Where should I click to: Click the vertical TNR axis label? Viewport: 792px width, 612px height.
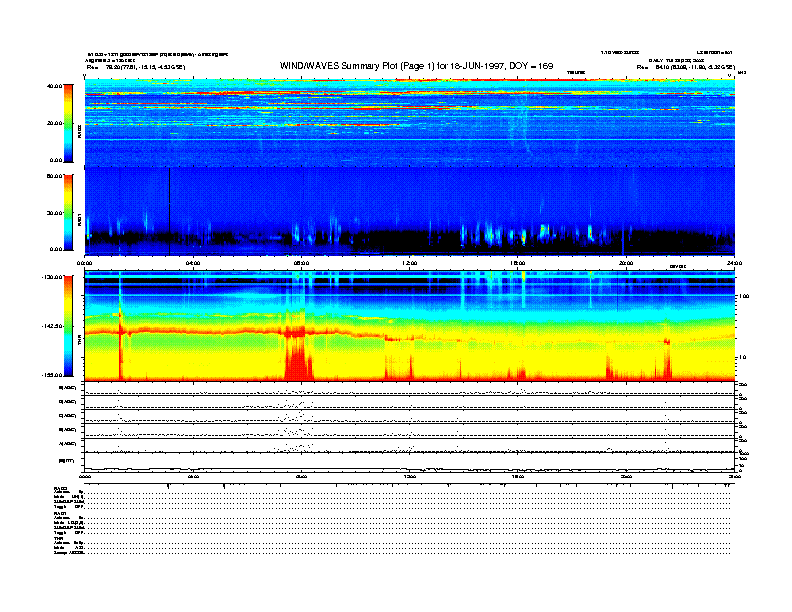pyautogui.click(x=79, y=342)
